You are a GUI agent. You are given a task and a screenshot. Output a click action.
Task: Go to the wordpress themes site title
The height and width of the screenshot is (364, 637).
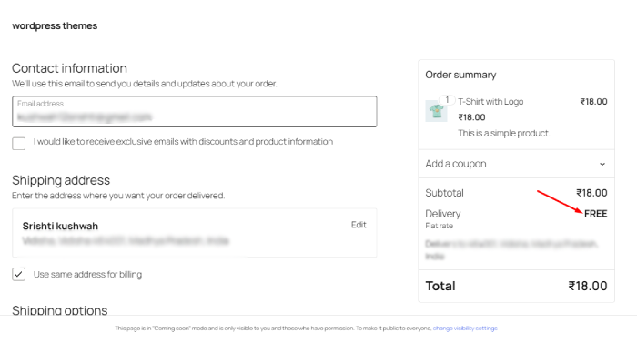point(55,26)
